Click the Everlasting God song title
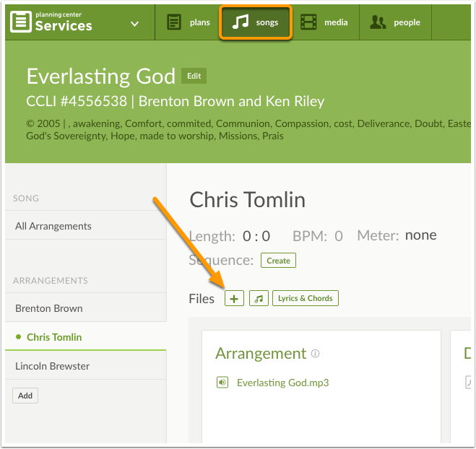The width and height of the screenshot is (476, 449). 101,76
